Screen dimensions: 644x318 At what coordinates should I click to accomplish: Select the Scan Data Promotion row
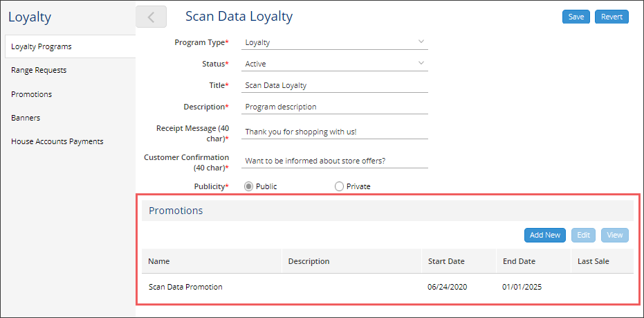(x=387, y=287)
